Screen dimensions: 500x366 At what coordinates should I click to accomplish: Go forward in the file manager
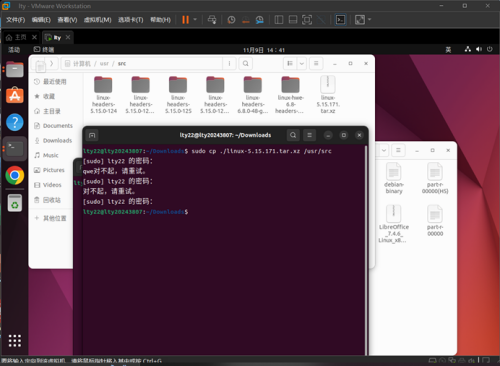(x=52, y=63)
